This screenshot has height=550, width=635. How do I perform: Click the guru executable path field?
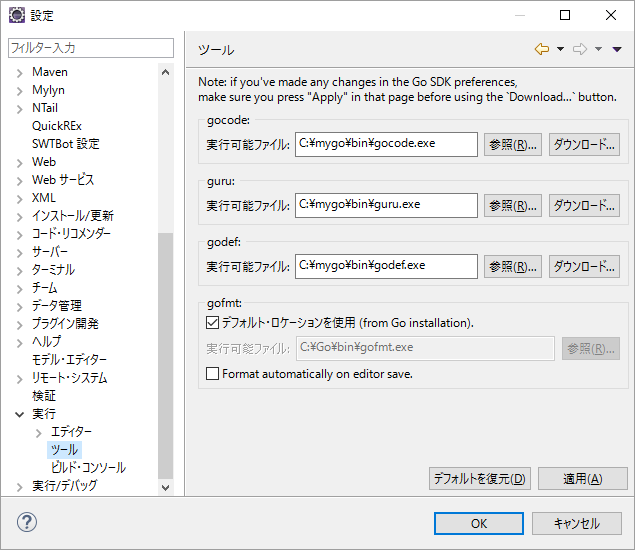pyautogui.click(x=386, y=205)
